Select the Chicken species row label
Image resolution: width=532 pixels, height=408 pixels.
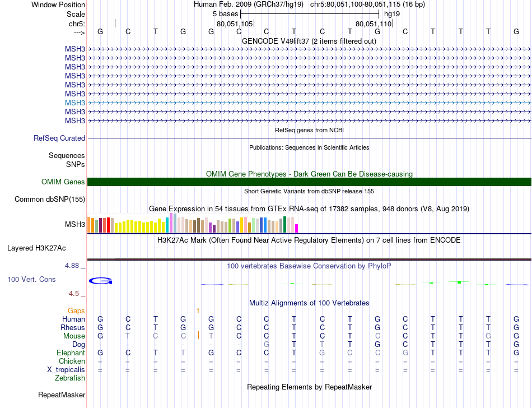point(72,361)
